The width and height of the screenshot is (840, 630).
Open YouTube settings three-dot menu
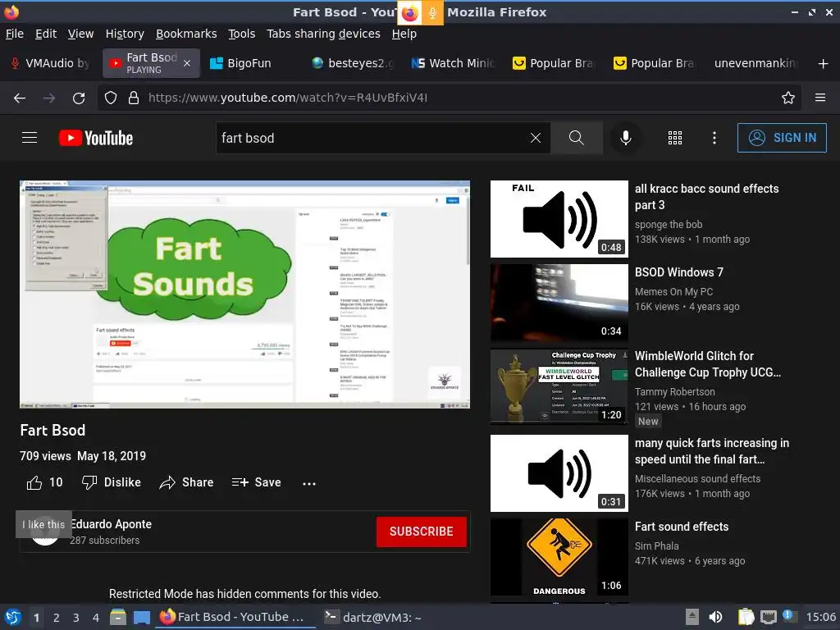(x=714, y=138)
